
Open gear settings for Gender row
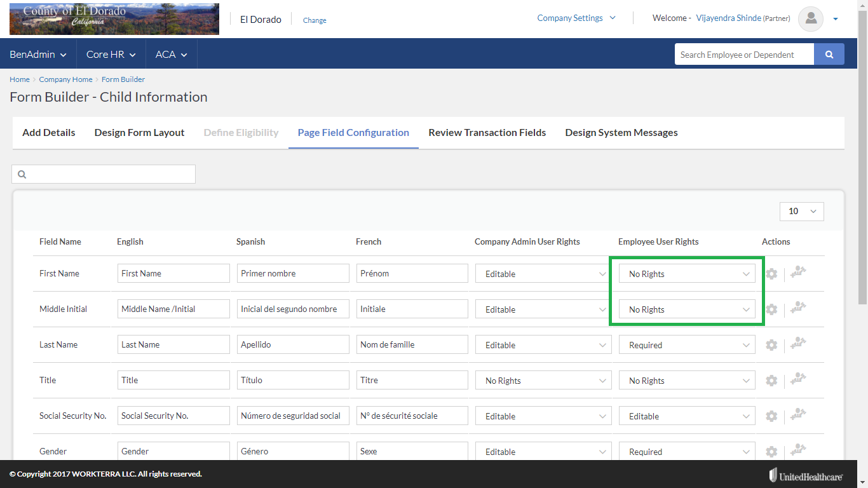(x=771, y=452)
